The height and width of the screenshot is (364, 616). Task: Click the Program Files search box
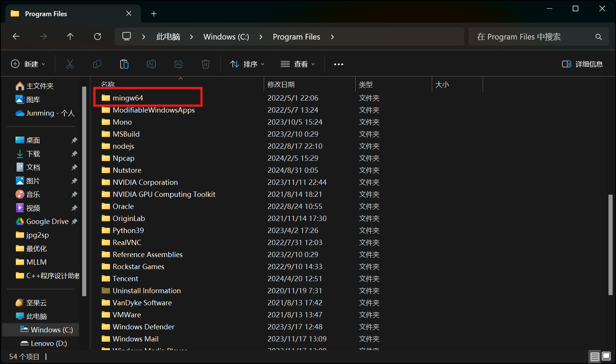(x=539, y=37)
